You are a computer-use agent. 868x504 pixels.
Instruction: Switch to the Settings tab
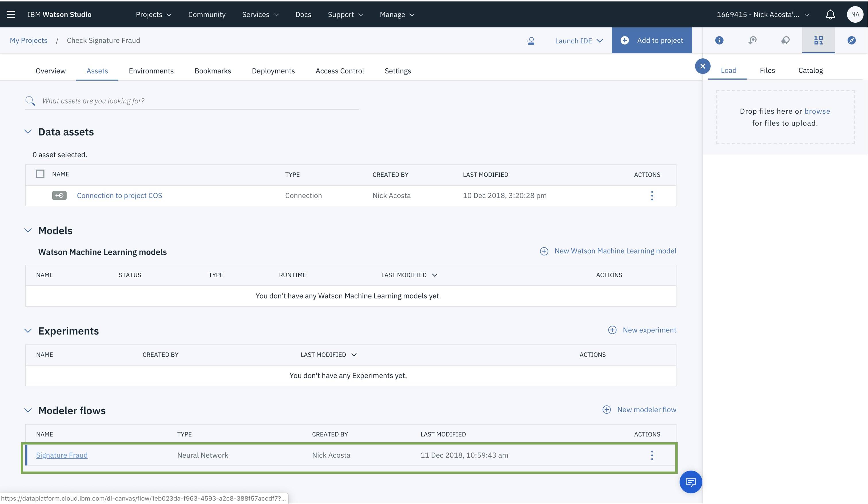(x=398, y=71)
